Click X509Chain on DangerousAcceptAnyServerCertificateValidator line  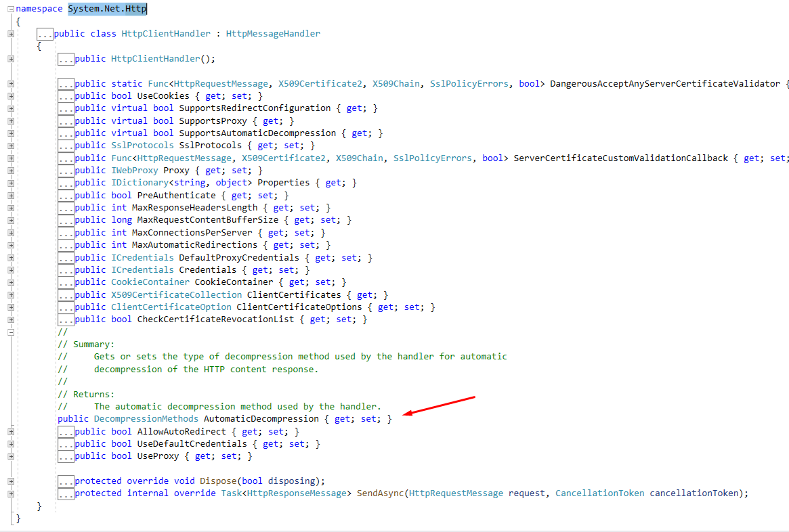(x=396, y=83)
